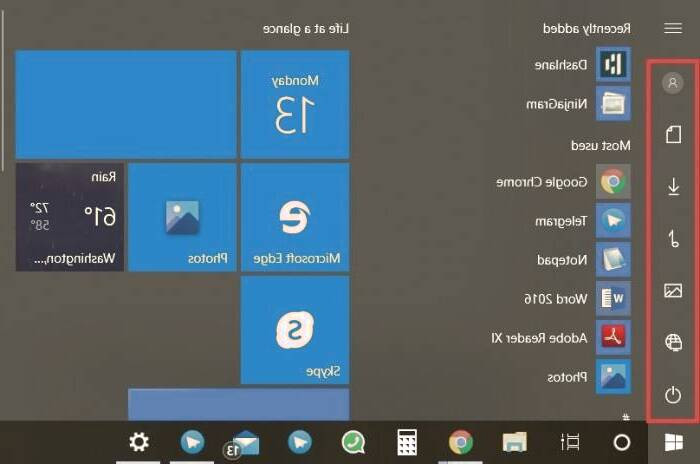Screen dimensions: 700x464
Task: Open the user account icon in the sidebar
Action: click(673, 83)
